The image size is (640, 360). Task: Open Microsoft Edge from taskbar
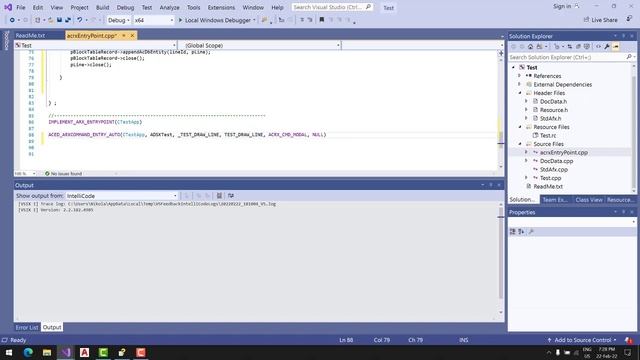[x=28, y=352]
